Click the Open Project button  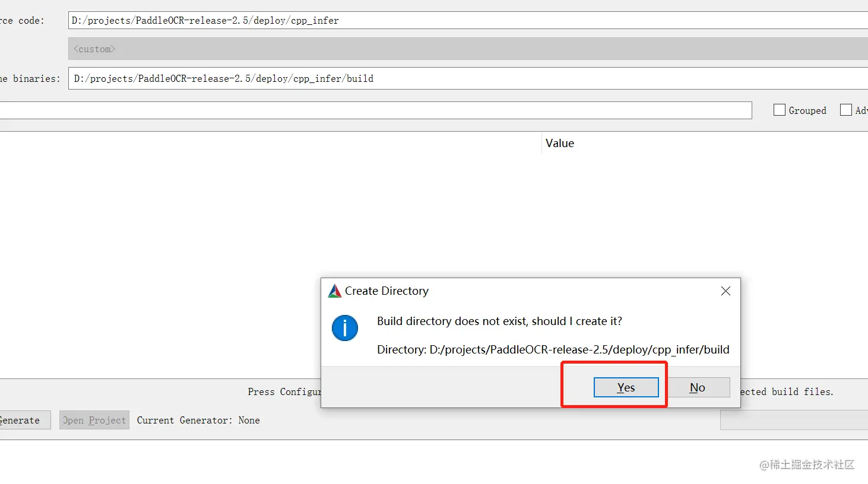[x=94, y=420]
